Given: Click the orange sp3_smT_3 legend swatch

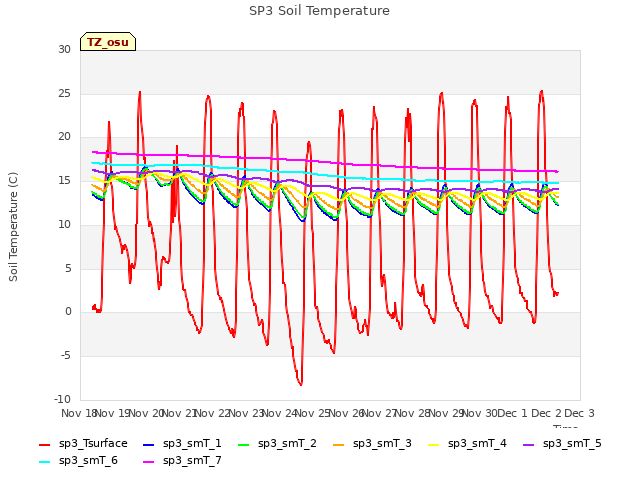Looking at the screenshot, I should click(339, 444).
